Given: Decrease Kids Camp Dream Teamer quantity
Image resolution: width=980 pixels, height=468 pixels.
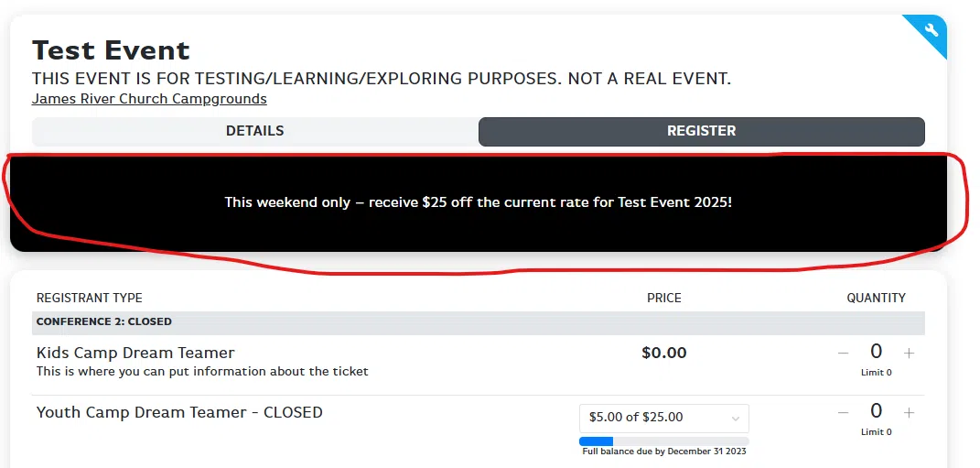Looking at the screenshot, I should coord(843,354).
